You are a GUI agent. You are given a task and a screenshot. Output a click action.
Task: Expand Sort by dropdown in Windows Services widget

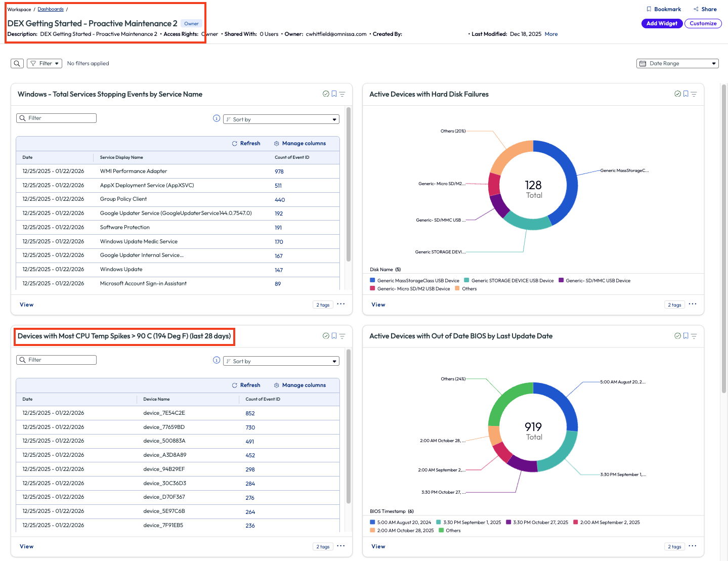[x=281, y=119]
